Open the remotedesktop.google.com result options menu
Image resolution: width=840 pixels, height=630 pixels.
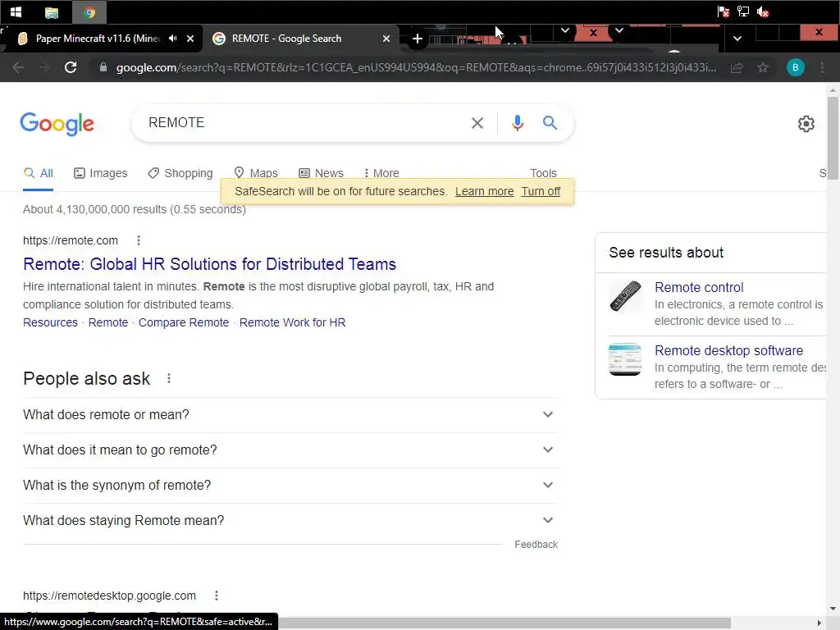click(x=217, y=596)
